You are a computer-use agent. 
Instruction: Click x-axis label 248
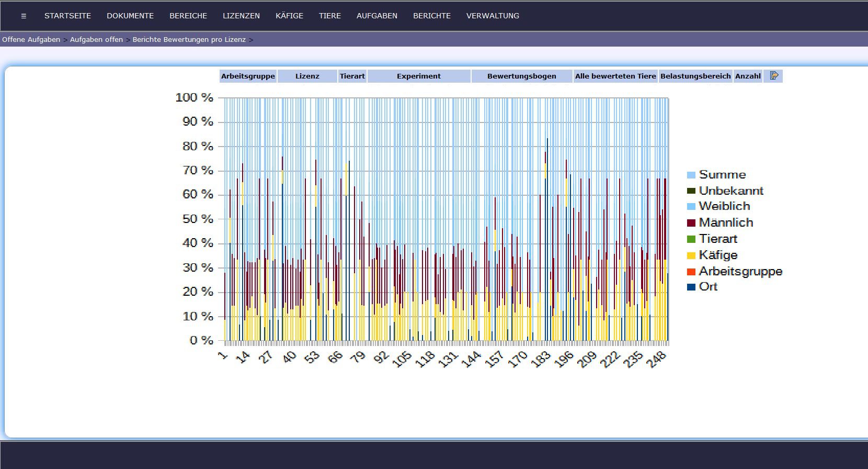click(656, 359)
